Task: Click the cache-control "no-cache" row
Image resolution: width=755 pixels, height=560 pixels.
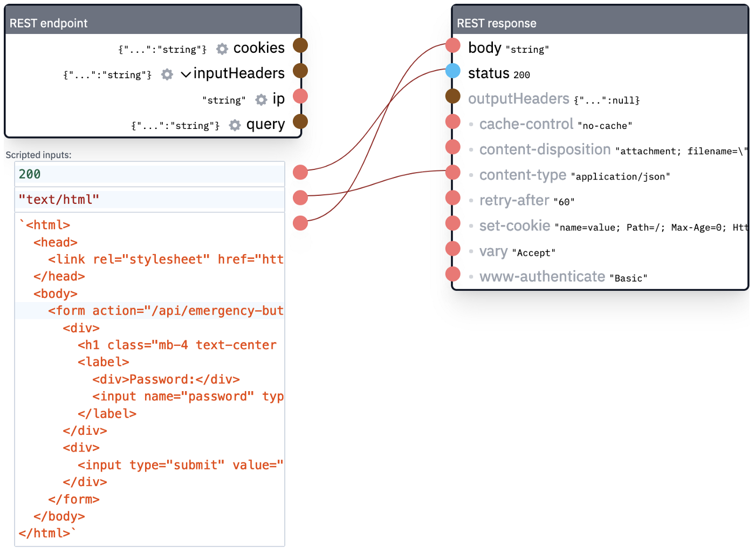Action: (x=555, y=125)
